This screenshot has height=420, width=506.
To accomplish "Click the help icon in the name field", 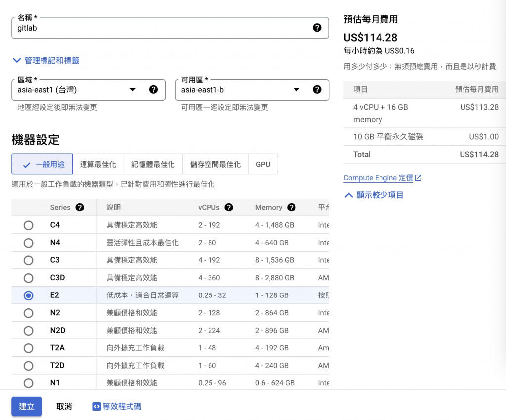I will tap(317, 28).
